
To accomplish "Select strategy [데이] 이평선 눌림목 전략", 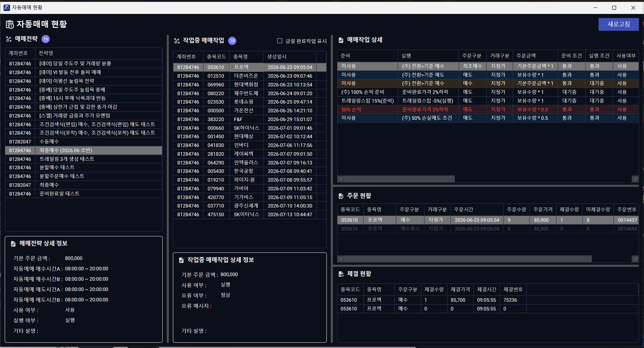I will 84,81.
